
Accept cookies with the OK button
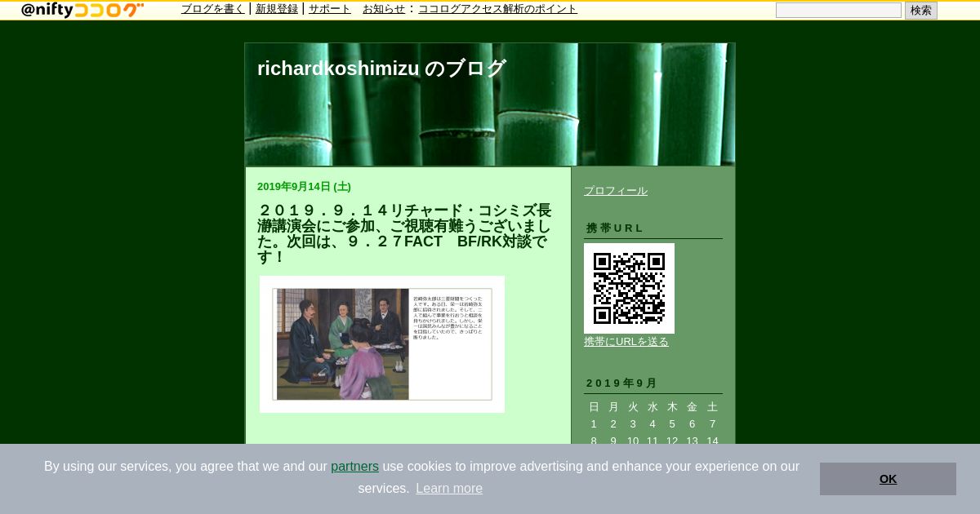(x=888, y=479)
